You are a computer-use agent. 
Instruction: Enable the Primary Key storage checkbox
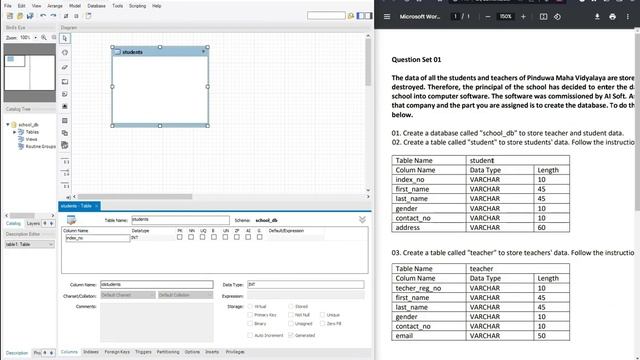coord(250,315)
